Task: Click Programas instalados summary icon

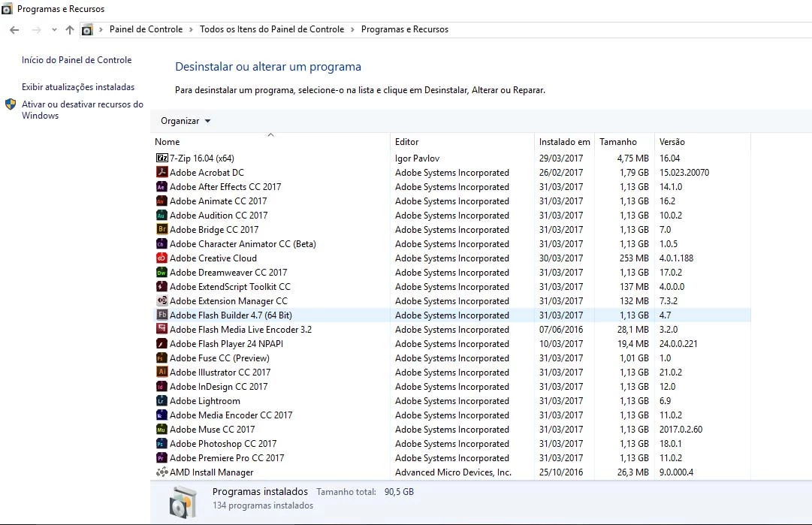Action: [183, 502]
